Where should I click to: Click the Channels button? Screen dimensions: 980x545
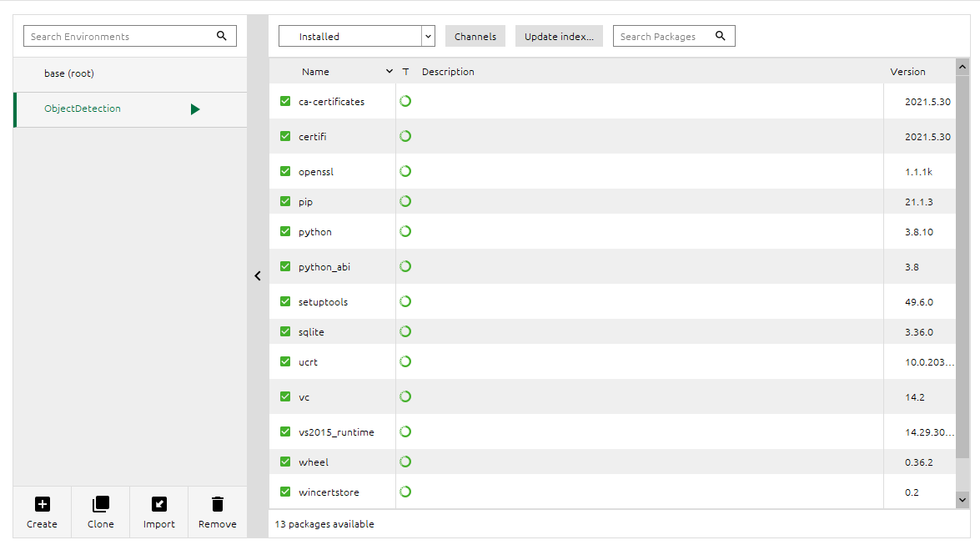(475, 36)
